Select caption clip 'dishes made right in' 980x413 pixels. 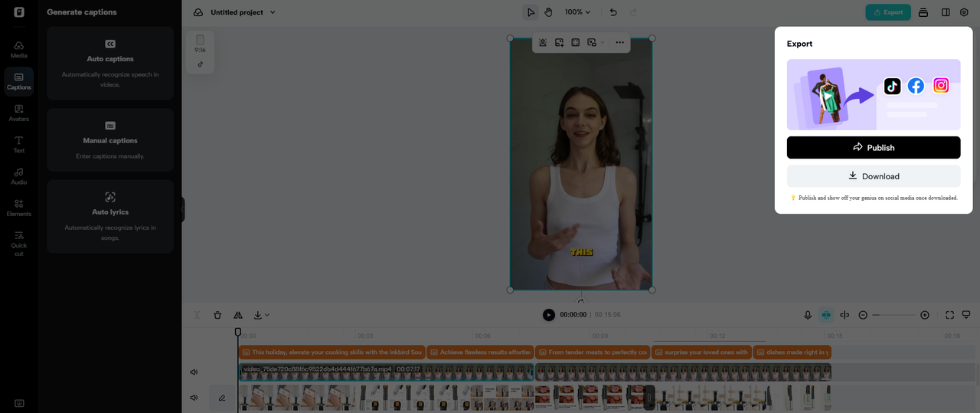[x=792, y=352]
